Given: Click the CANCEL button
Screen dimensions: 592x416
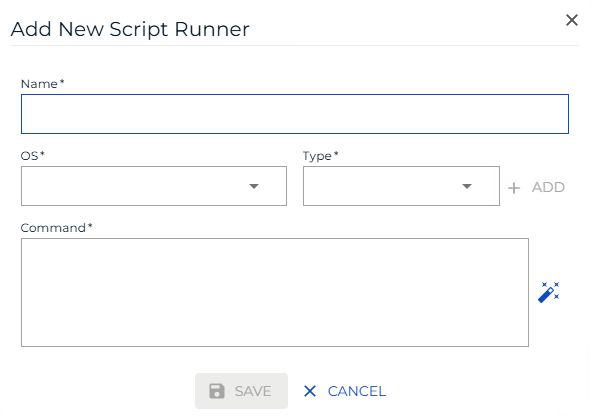Looking at the screenshot, I should tap(345, 391).
